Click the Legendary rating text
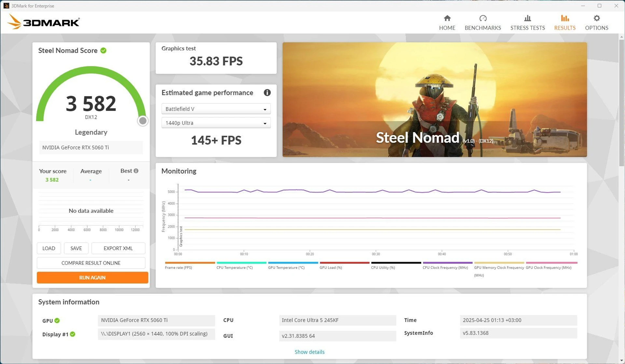Image resolution: width=625 pixels, height=364 pixels. click(91, 132)
